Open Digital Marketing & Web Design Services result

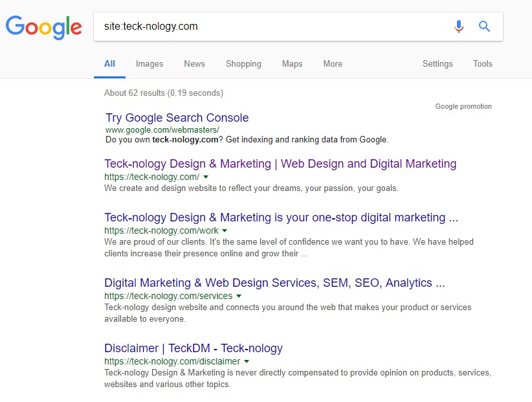click(x=274, y=283)
